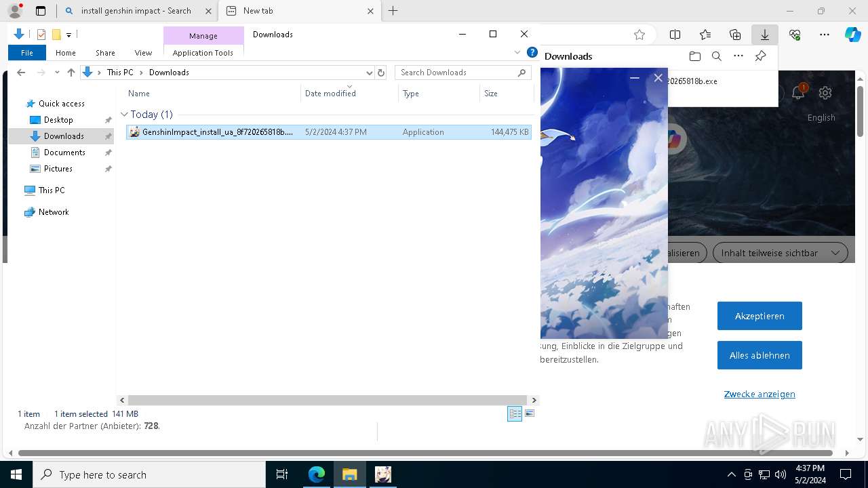The height and width of the screenshot is (488, 868).
Task: Pin the Downloads panel
Action: (x=760, y=56)
